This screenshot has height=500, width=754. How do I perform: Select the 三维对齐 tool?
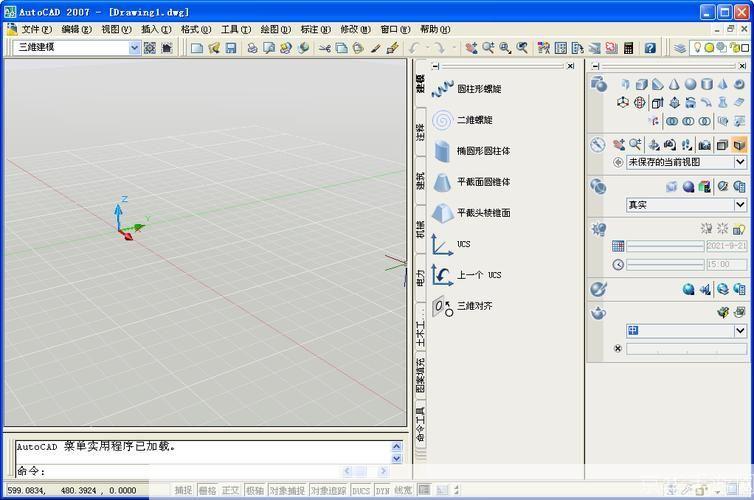(462, 306)
